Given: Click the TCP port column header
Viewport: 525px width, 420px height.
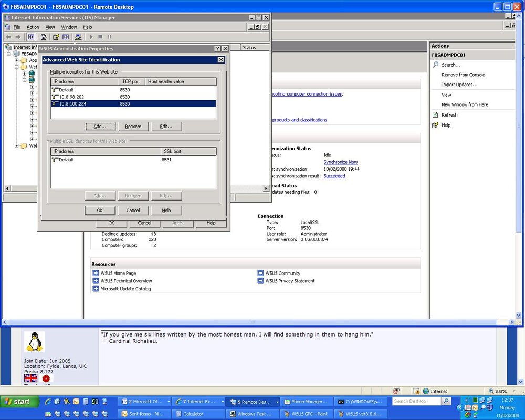Looking at the screenshot, I should [132, 81].
